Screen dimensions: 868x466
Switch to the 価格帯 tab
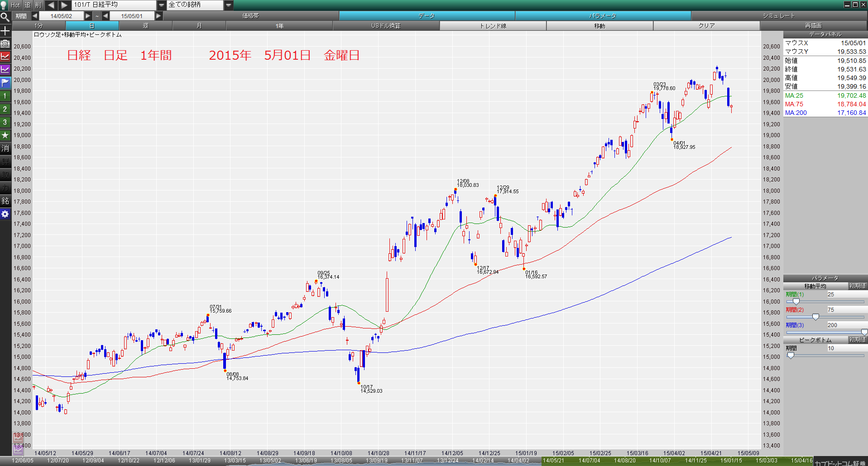251,16
